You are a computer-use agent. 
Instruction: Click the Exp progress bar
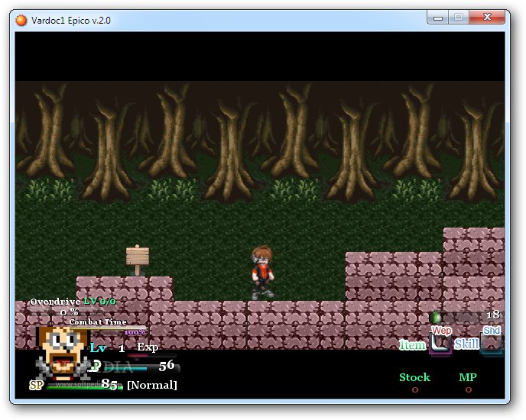(151, 355)
